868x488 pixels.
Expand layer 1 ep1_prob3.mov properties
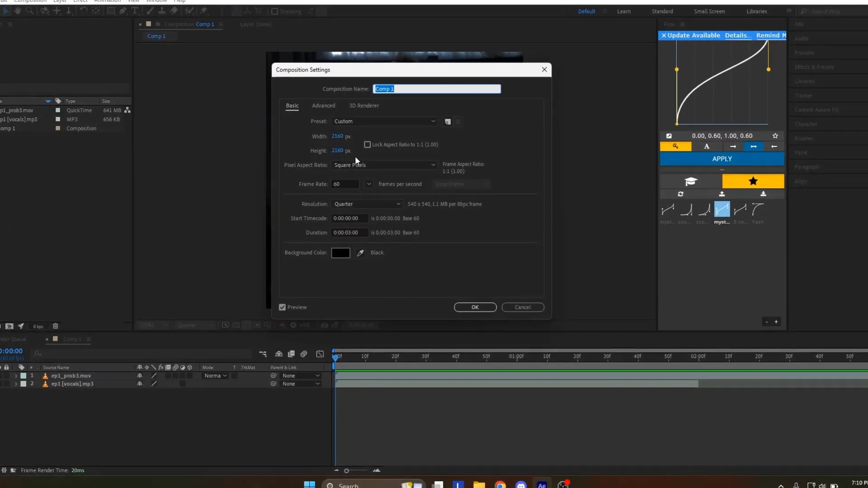[x=16, y=375]
